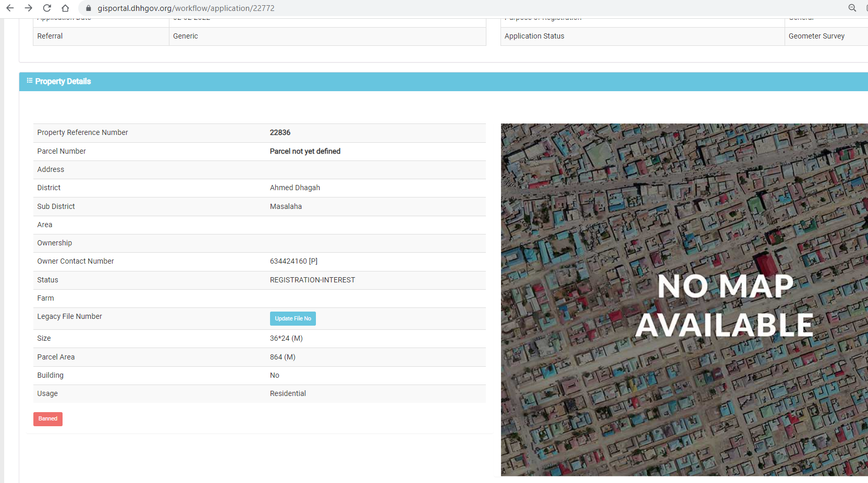
Task: Select owner contact number 634424160 [P]
Action: pyautogui.click(x=294, y=261)
